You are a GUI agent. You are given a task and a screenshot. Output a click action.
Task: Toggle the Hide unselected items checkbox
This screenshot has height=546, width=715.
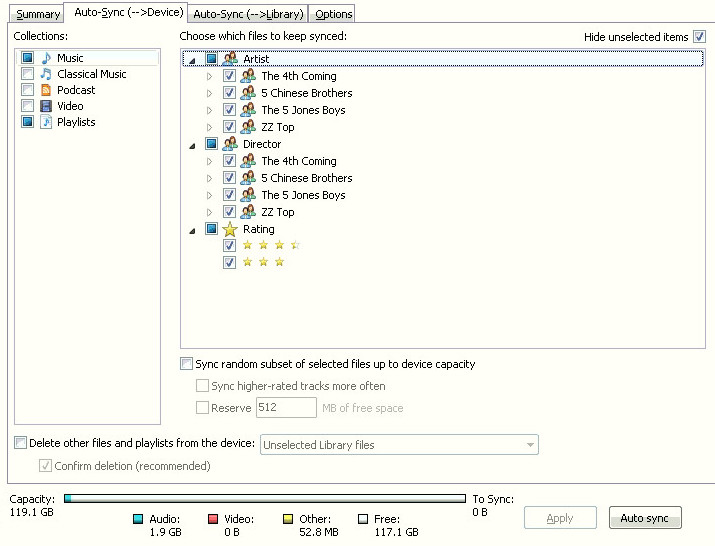700,37
